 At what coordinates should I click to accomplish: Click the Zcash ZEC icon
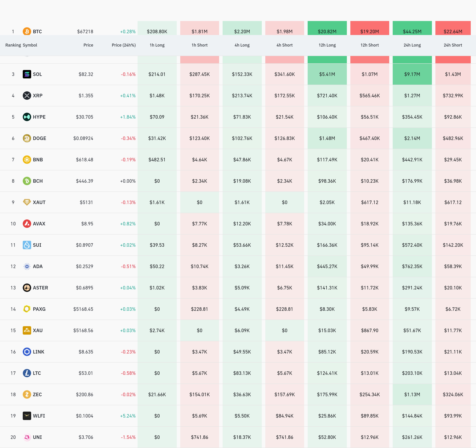click(x=27, y=394)
